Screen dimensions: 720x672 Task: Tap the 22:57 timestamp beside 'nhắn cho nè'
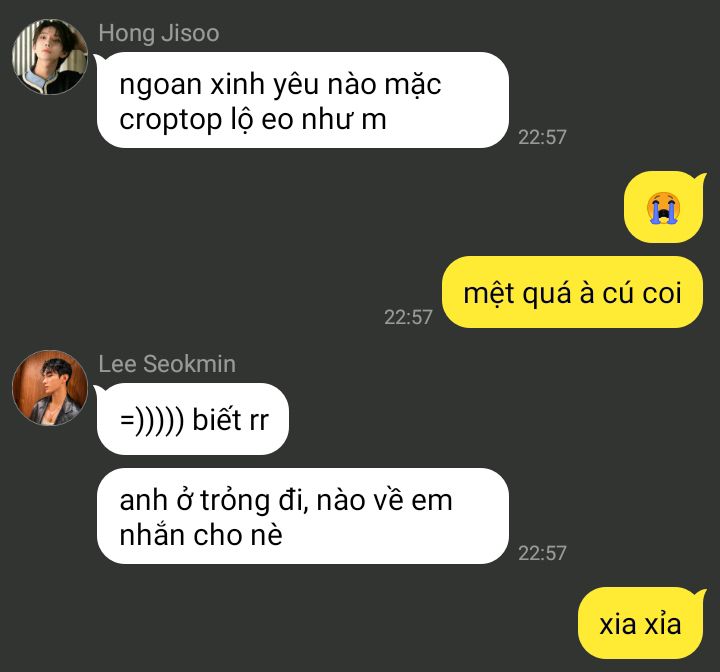(542, 553)
